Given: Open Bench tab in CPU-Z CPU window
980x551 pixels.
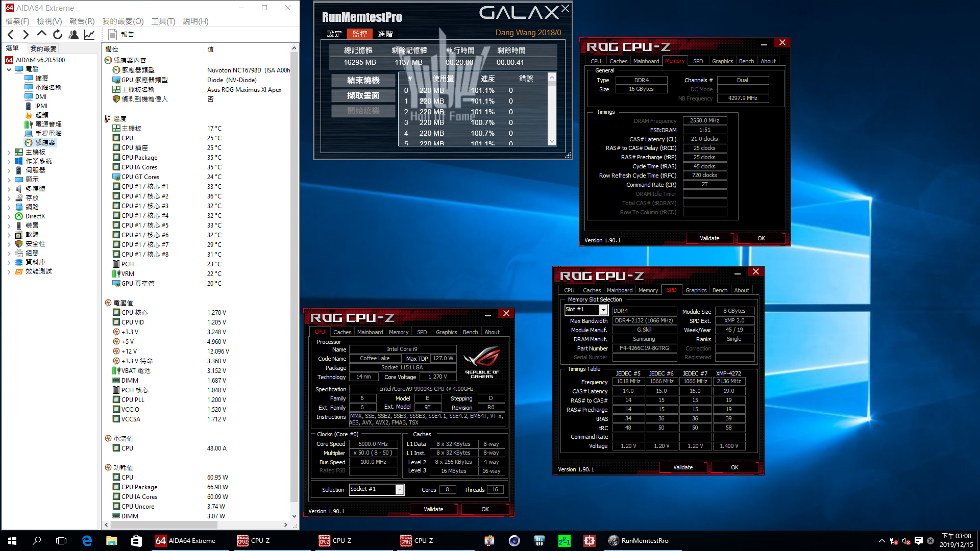Looking at the screenshot, I should point(470,332).
